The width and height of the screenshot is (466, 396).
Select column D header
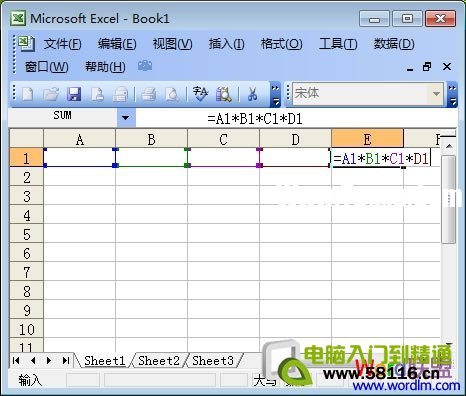click(x=296, y=139)
